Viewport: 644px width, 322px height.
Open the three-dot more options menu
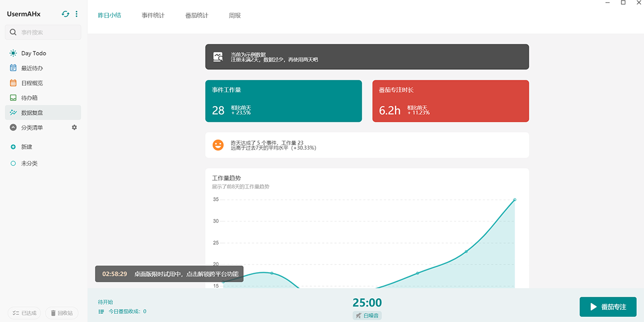[77, 14]
